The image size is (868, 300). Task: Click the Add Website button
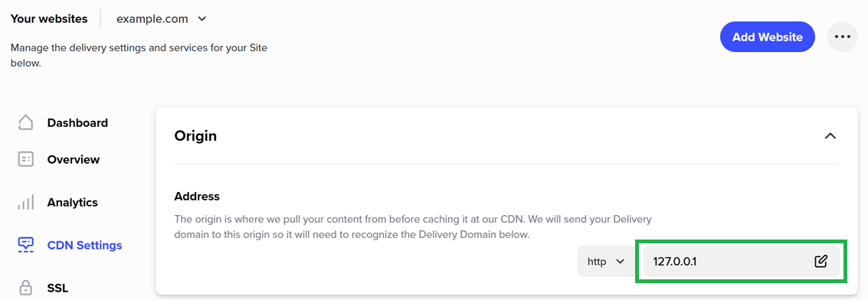pyautogui.click(x=767, y=37)
